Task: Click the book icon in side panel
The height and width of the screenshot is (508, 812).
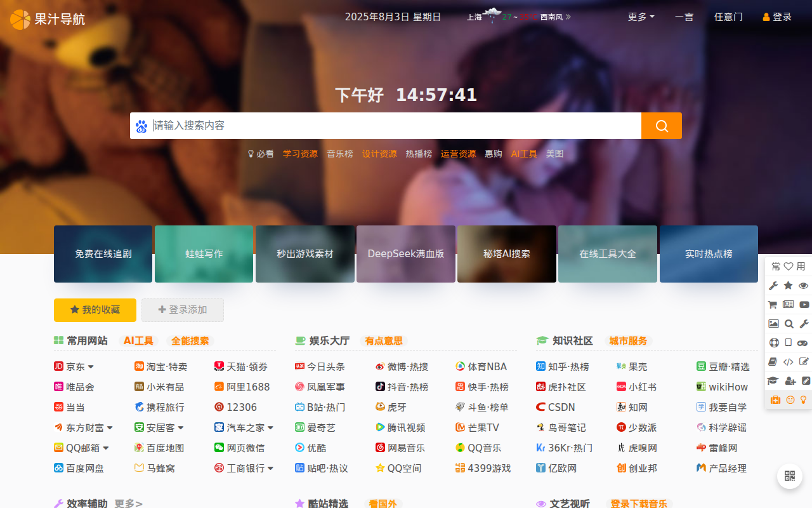Action: [773, 362]
